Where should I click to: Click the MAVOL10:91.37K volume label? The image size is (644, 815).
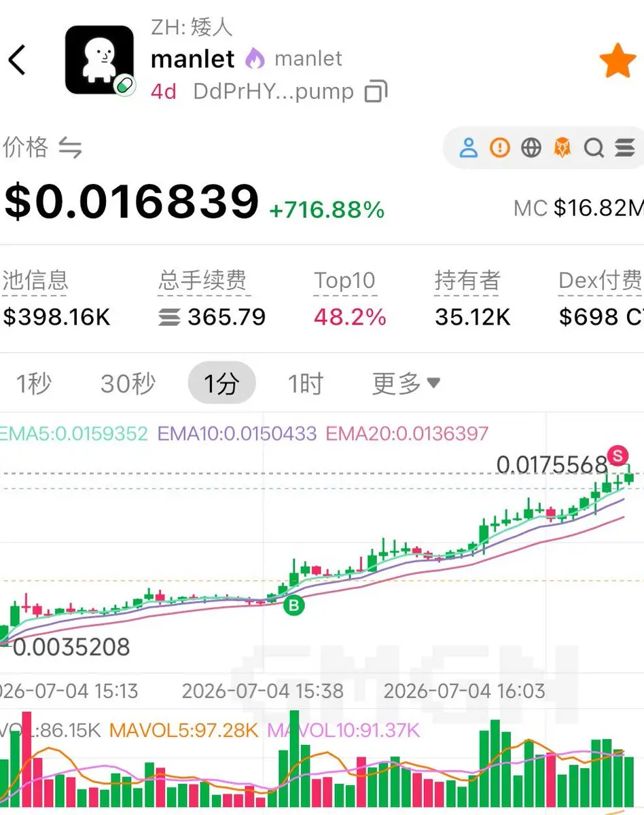click(x=344, y=731)
